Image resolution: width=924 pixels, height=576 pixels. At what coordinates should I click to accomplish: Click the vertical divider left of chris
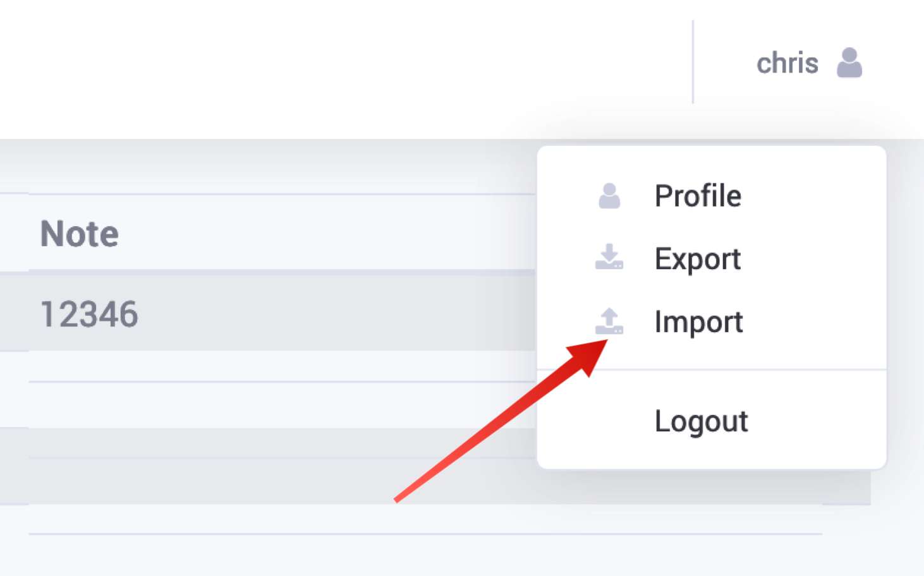click(693, 62)
